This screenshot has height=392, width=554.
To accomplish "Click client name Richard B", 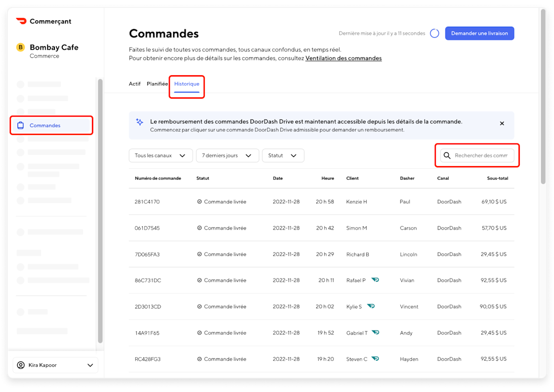I will pyautogui.click(x=358, y=254).
